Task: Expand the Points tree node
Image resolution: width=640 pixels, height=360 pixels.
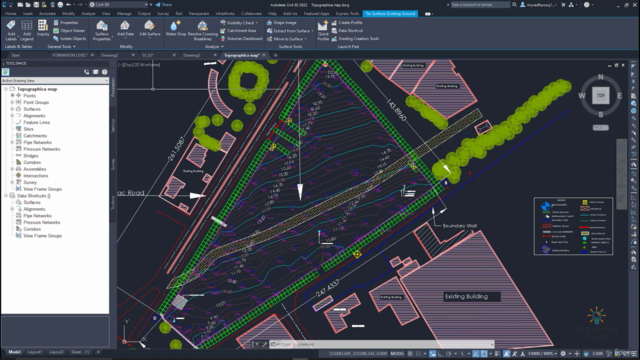Action: click(x=12, y=96)
